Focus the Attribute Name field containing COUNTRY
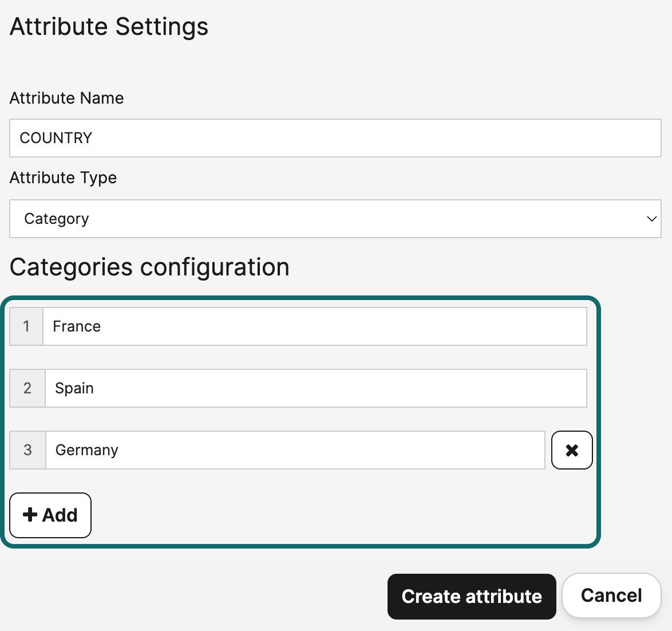 click(335, 138)
